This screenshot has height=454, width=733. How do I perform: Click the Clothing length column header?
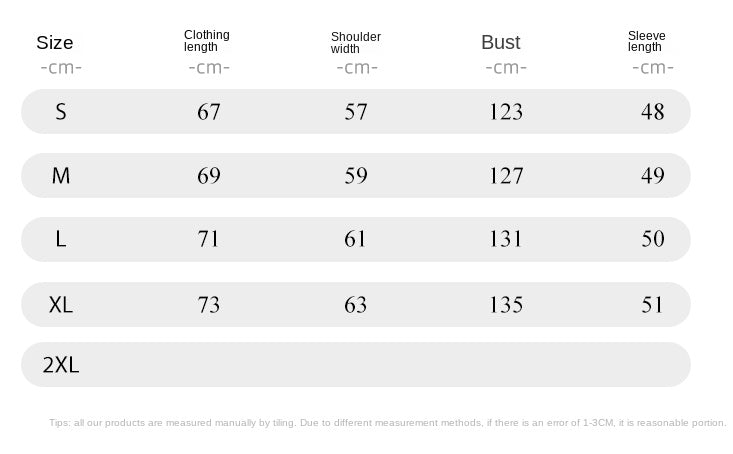pyautogui.click(x=207, y=41)
